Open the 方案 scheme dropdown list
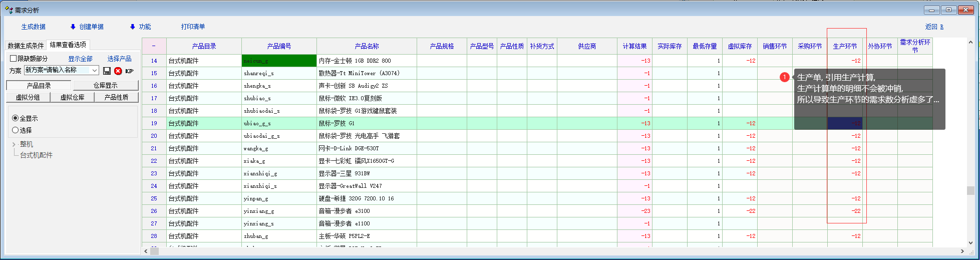Image resolution: width=980 pixels, height=260 pixels. tap(94, 71)
